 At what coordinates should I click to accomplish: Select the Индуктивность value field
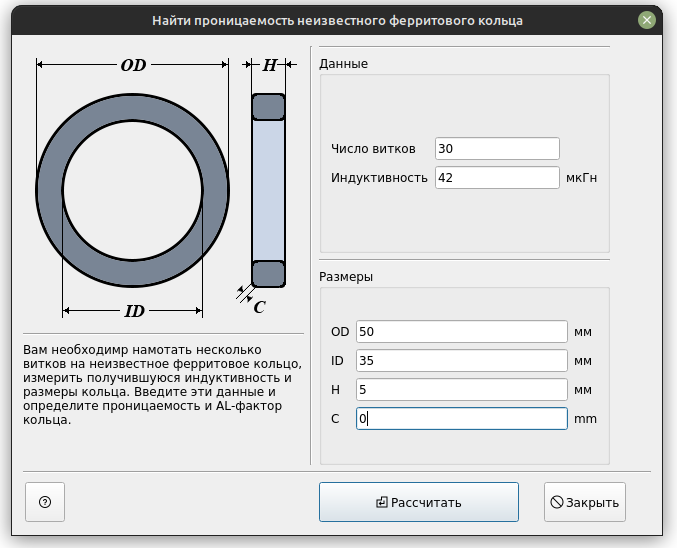pos(497,177)
